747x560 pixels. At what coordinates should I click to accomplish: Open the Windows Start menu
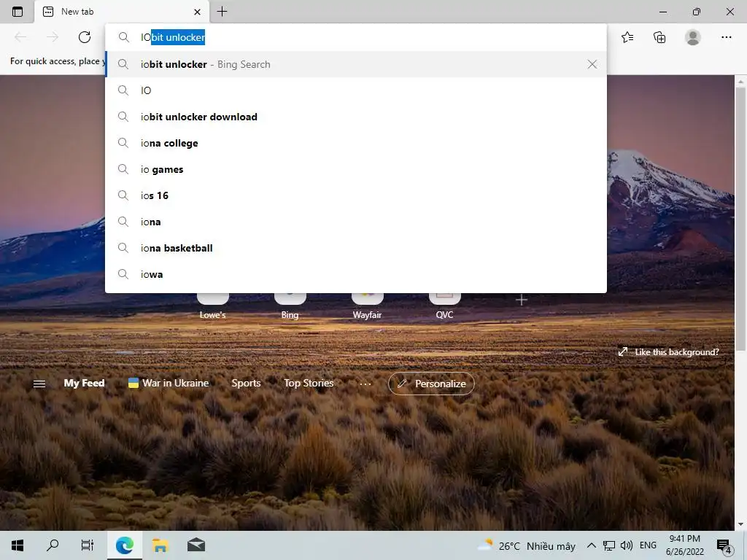(x=18, y=545)
